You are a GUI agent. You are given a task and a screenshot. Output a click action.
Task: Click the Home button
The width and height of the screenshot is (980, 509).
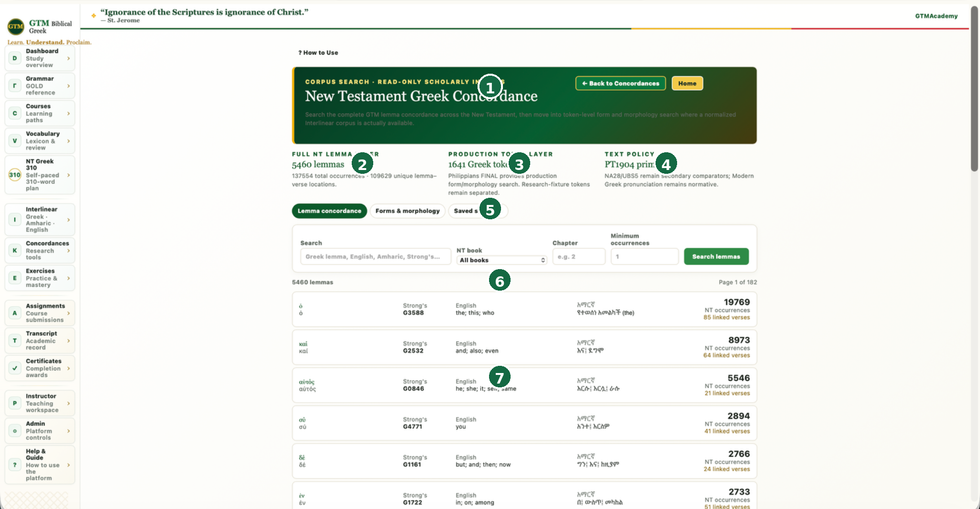tap(687, 83)
